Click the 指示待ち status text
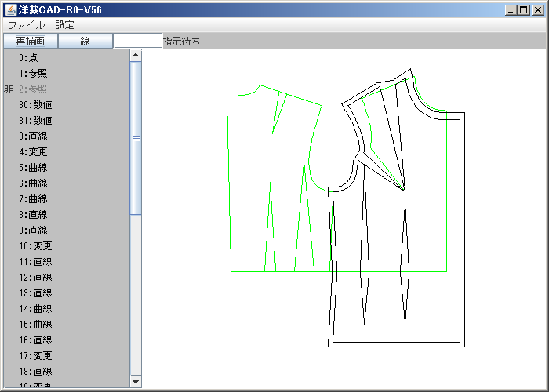 point(181,42)
